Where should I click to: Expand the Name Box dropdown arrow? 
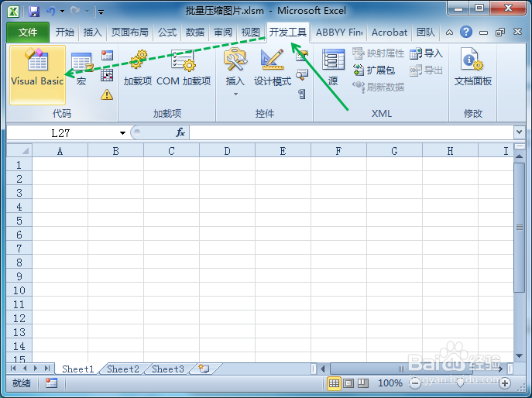coord(122,133)
